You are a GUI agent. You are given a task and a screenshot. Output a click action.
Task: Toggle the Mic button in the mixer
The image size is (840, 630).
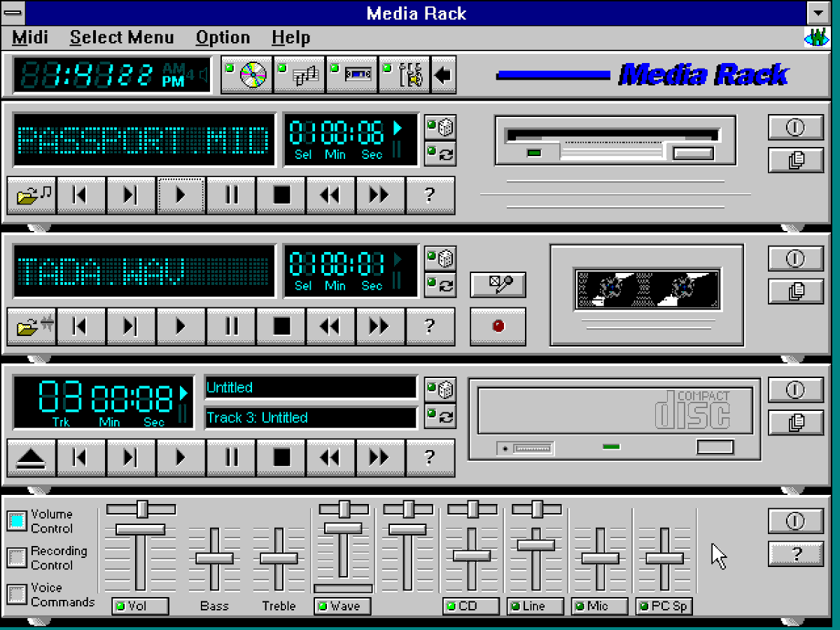[600, 606]
